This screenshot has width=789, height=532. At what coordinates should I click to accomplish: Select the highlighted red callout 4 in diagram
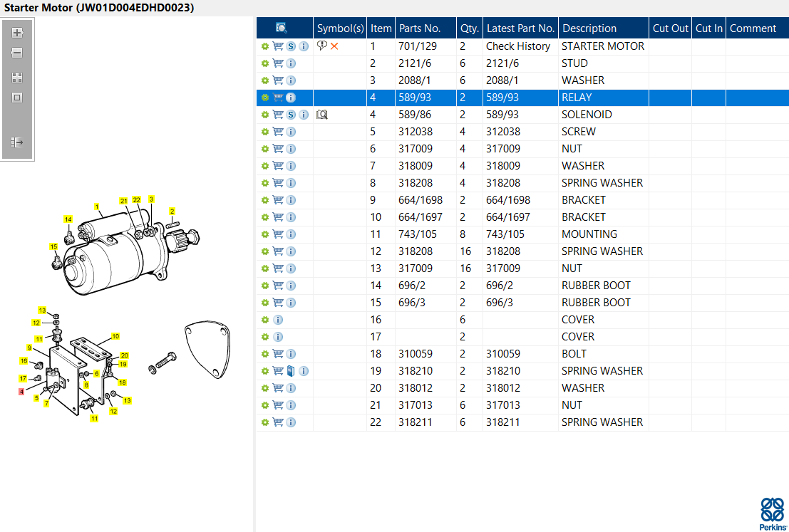coord(21,392)
